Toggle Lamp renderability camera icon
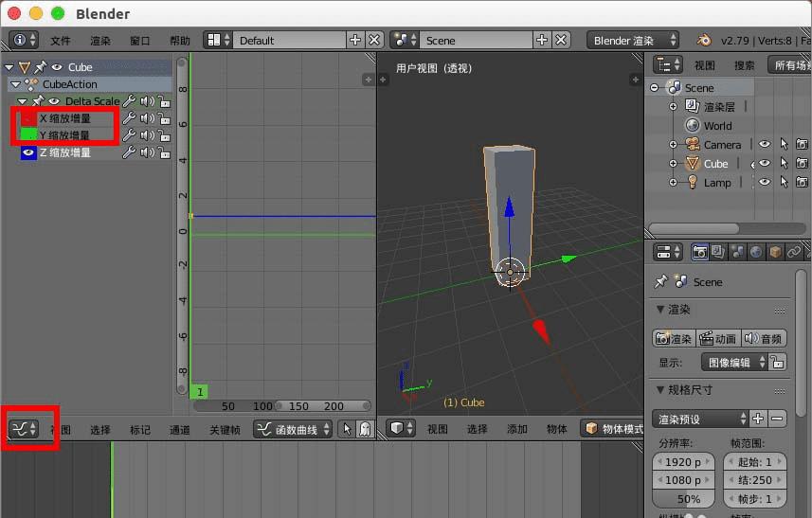Viewport: 812px width, 518px height. coord(802,182)
